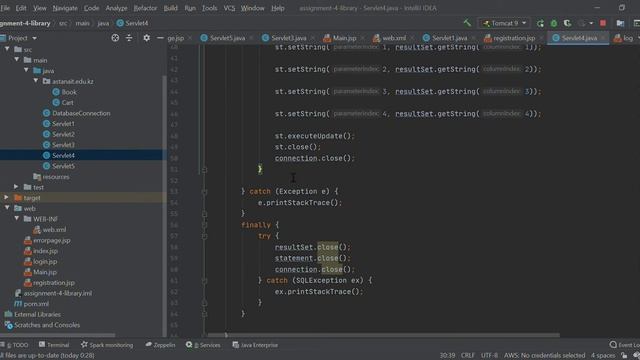The image size is (640, 360).
Task: Click the Run with Coverage icon
Action: (x=567, y=23)
